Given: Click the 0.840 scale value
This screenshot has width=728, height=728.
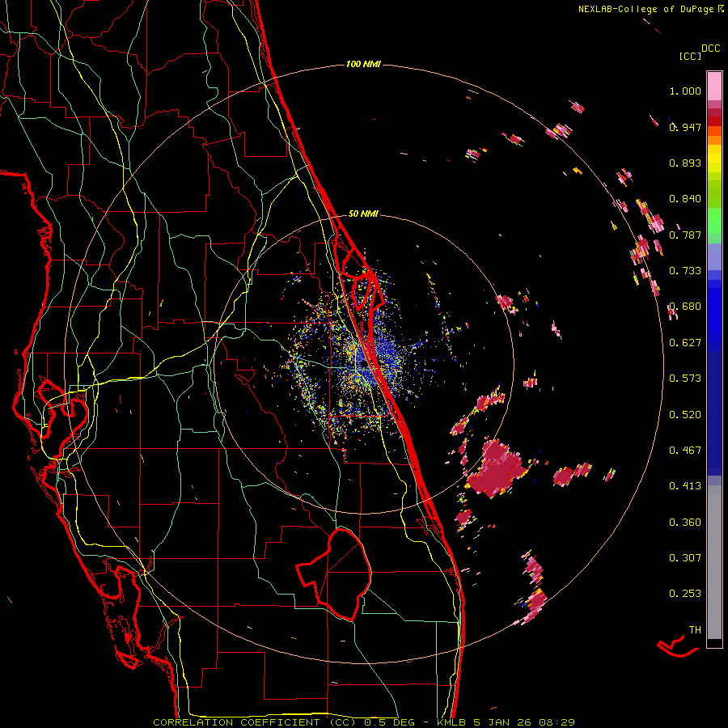Looking at the screenshot, I should (x=685, y=199).
